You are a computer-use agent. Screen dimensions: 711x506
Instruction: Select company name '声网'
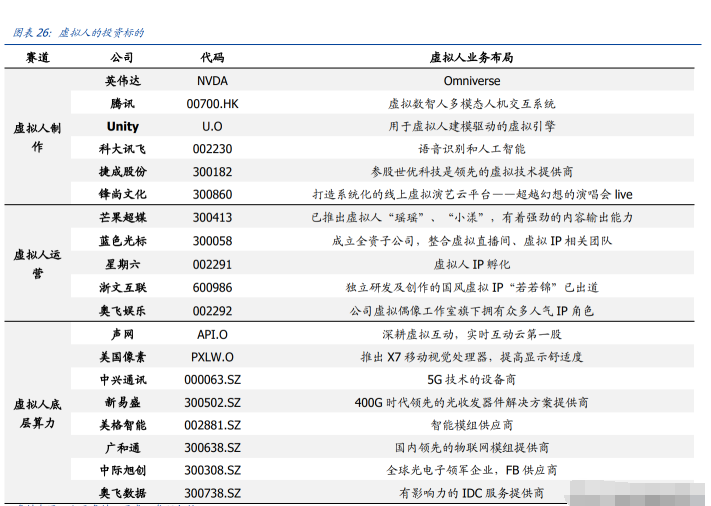click(122, 334)
